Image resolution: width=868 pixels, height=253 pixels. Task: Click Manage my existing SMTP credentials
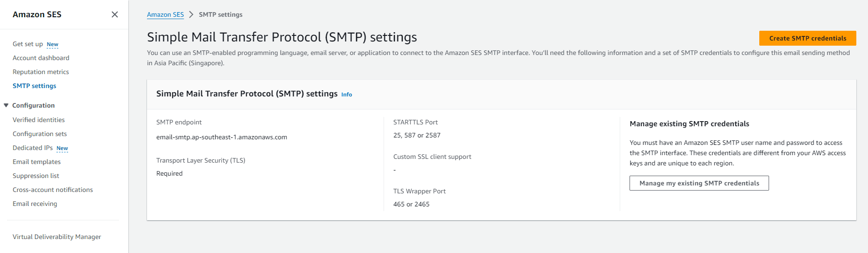(x=699, y=183)
